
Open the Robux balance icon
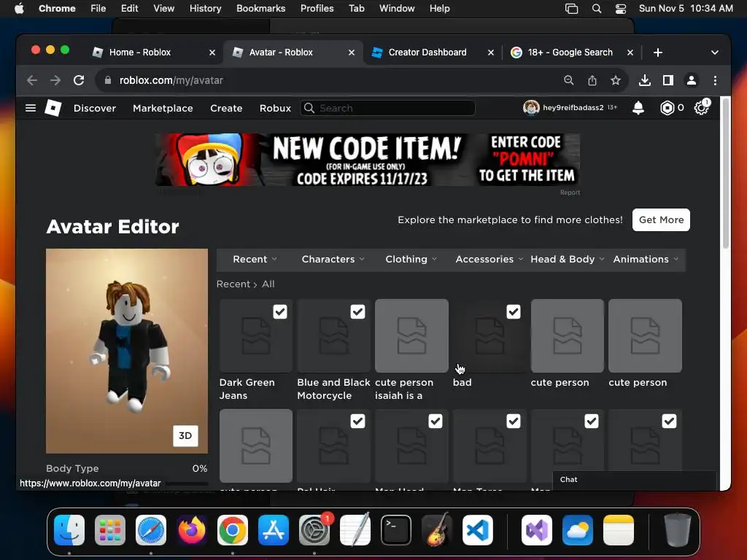pyautogui.click(x=667, y=108)
